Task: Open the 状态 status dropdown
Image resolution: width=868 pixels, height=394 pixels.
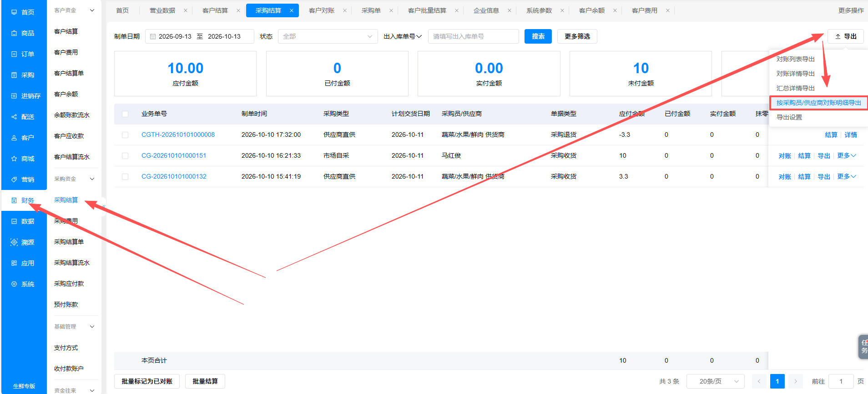Action: point(328,36)
